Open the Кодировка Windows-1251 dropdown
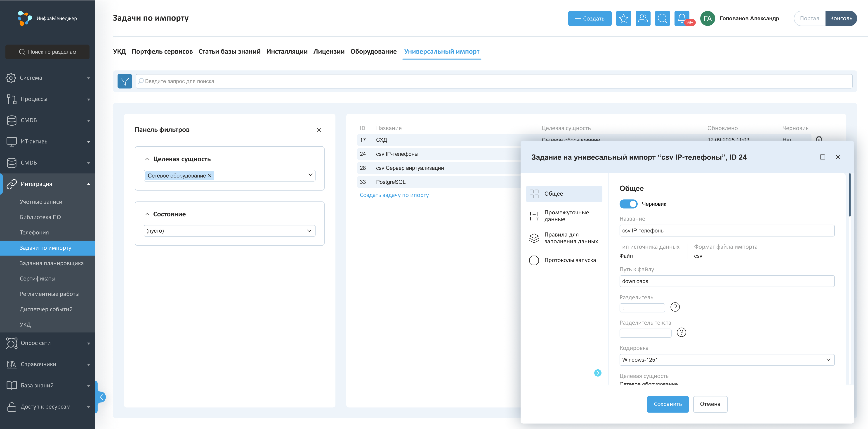This screenshot has width=868, height=429. 726,360
